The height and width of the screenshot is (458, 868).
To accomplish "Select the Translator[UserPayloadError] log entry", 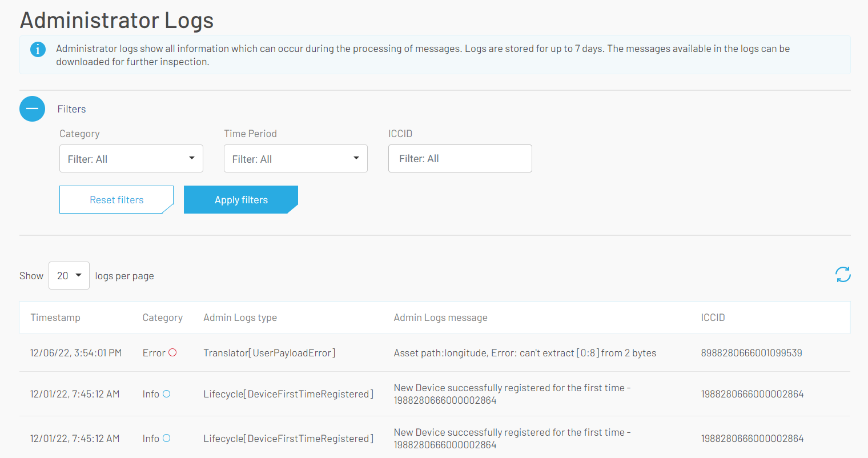I will [x=269, y=353].
